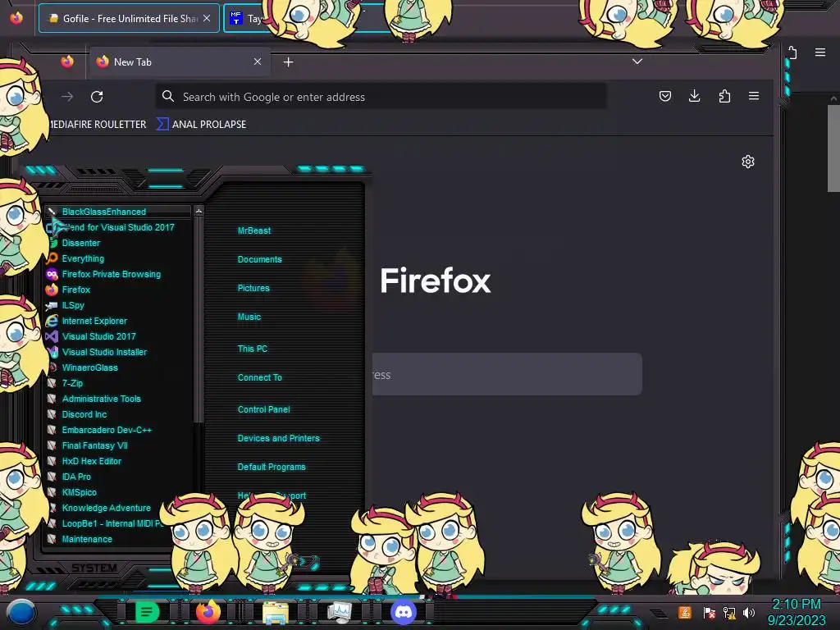Close Gofile tab in back window
Image resolution: width=840 pixels, height=630 pixels.
(207, 18)
